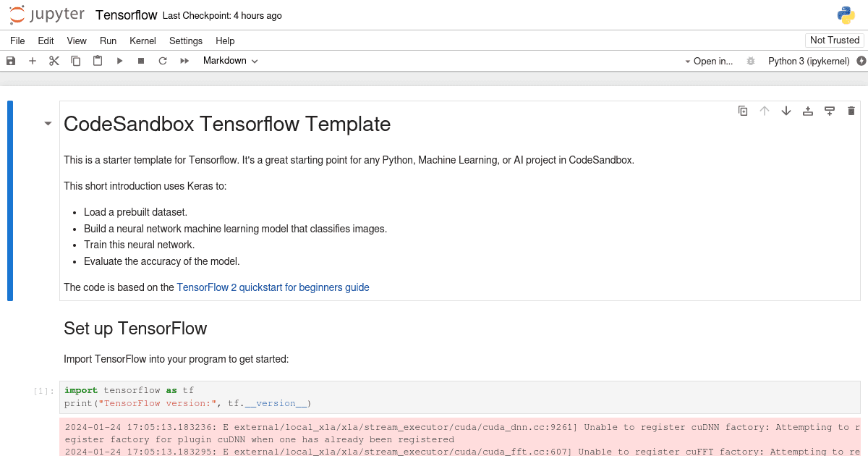The image size is (868, 456).
Task: Duplicate the markdown cell
Action: pyautogui.click(x=743, y=111)
